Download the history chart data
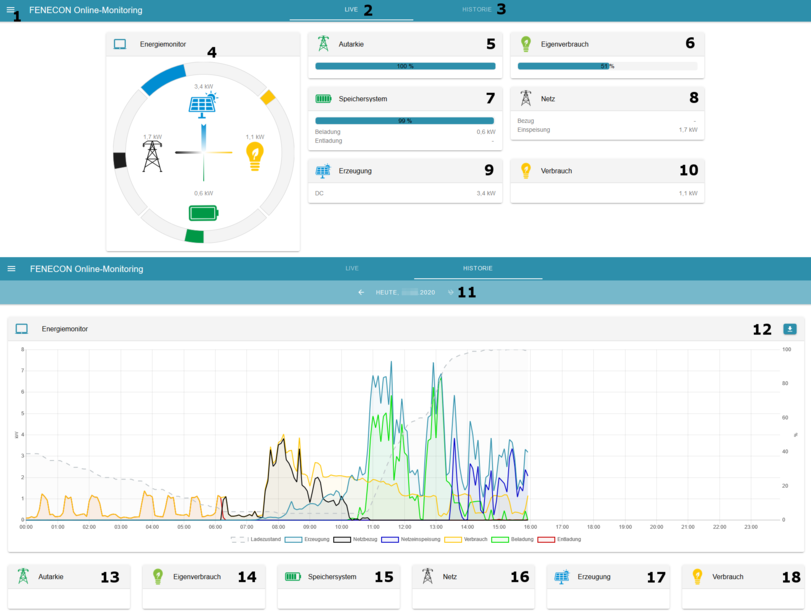Viewport: 811px width, 616px height. (789, 329)
